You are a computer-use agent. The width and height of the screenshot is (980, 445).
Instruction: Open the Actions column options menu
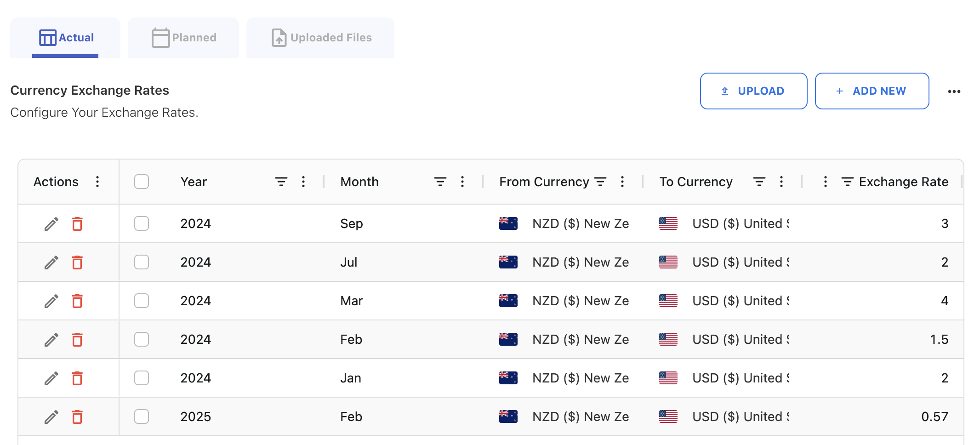(x=97, y=182)
